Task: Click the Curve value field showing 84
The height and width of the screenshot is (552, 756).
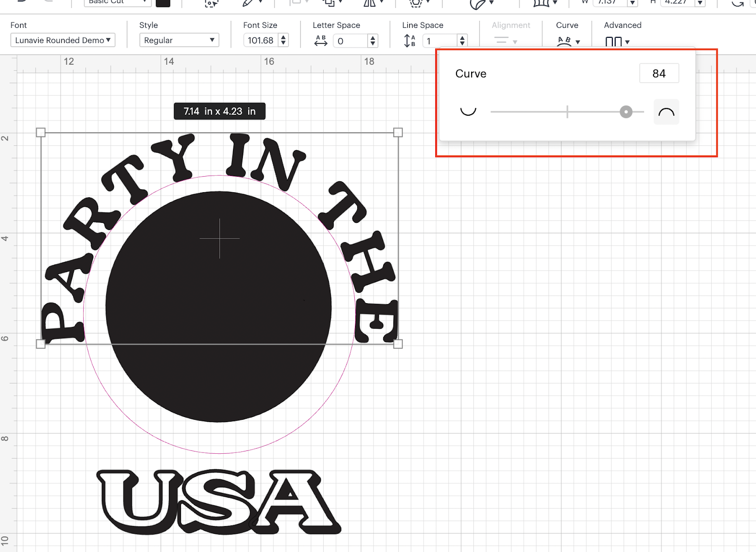Action: pos(659,73)
